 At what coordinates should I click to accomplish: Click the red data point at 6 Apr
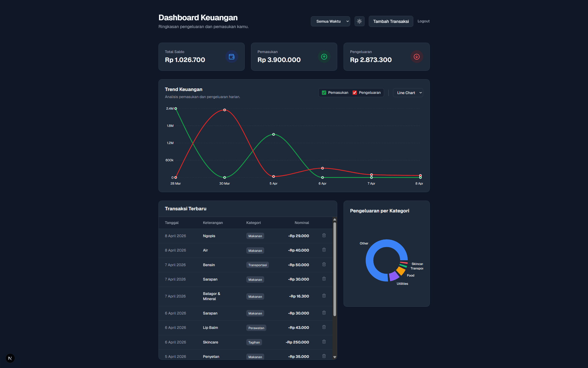point(323,168)
